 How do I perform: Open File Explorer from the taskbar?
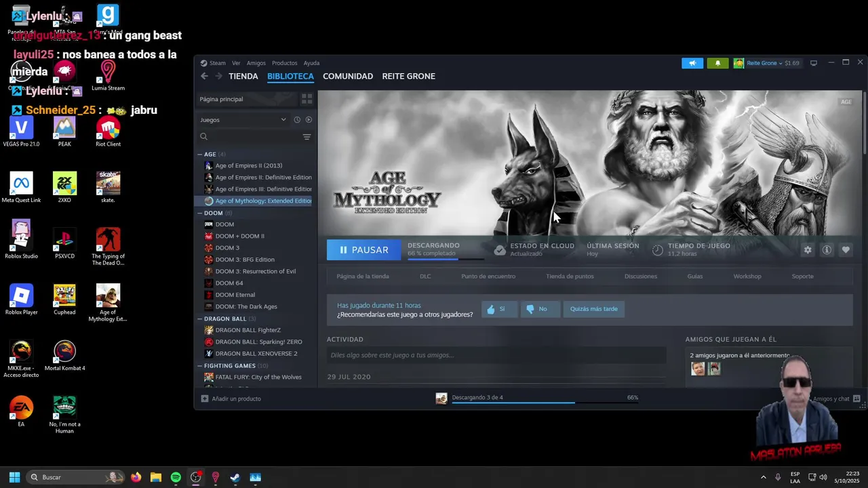click(156, 477)
